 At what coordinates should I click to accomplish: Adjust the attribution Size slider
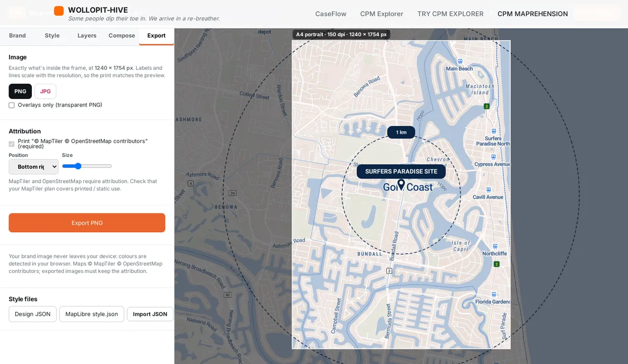tap(87, 166)
